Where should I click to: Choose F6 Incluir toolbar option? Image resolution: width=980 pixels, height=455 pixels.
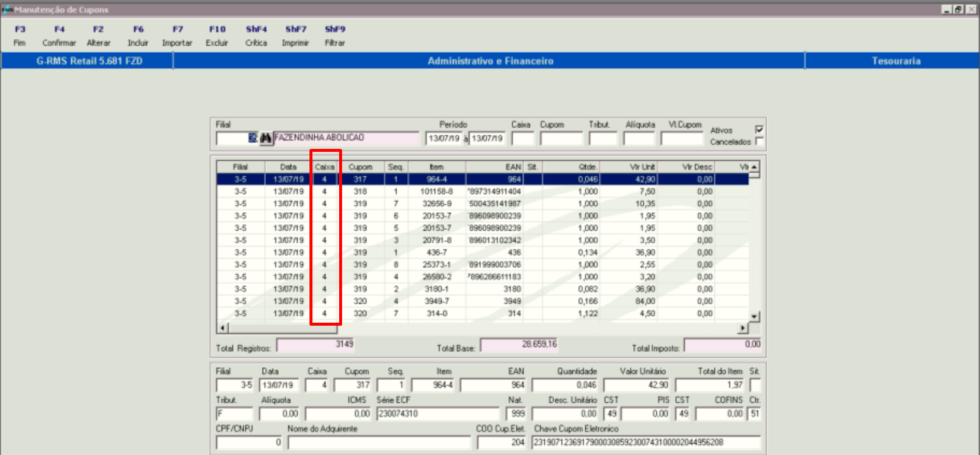(x=138, y=36)
